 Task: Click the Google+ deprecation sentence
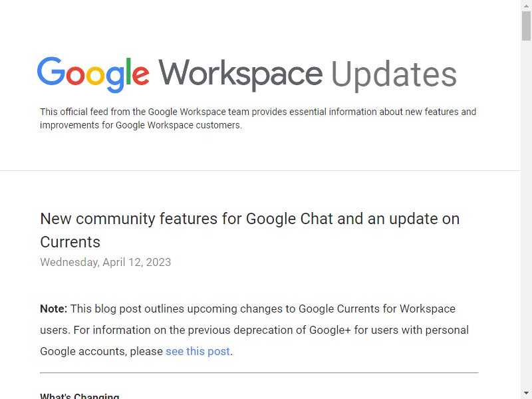(x=255, y=340)
